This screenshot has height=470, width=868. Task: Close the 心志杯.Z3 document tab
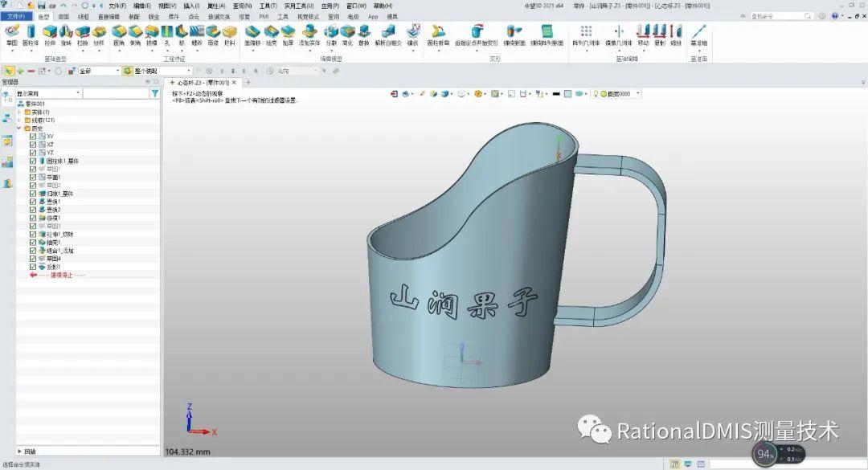pos(234,83)
